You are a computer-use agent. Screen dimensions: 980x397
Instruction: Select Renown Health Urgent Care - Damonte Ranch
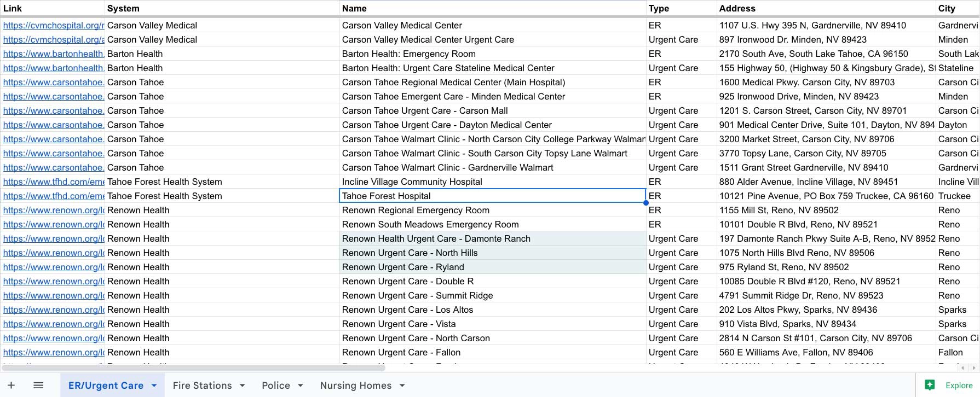click(x=493, y=238)
